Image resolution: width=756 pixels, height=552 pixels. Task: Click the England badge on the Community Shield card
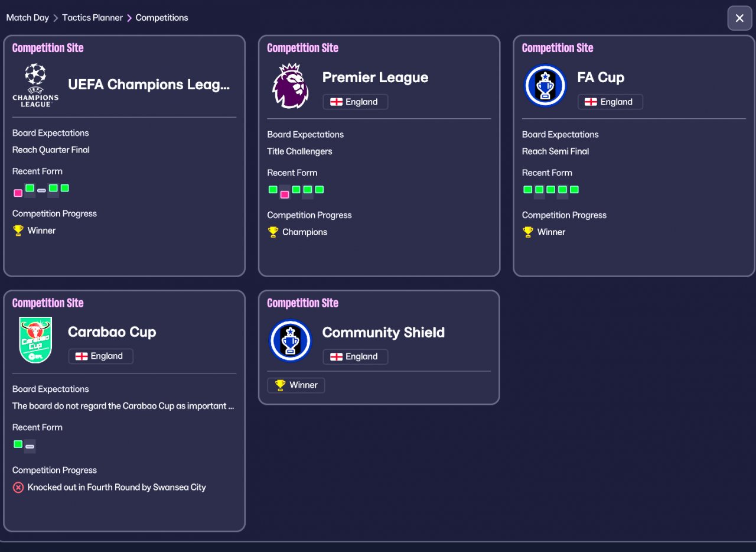click(356, 356)
